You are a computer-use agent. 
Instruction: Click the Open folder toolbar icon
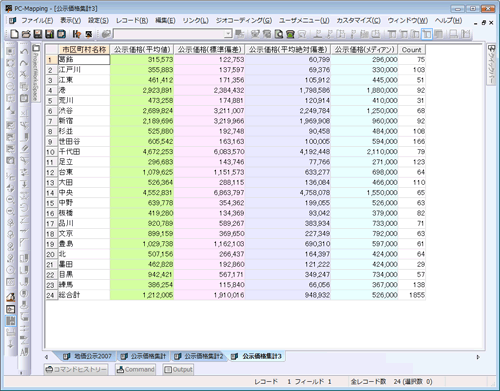(x=26, y=34)
